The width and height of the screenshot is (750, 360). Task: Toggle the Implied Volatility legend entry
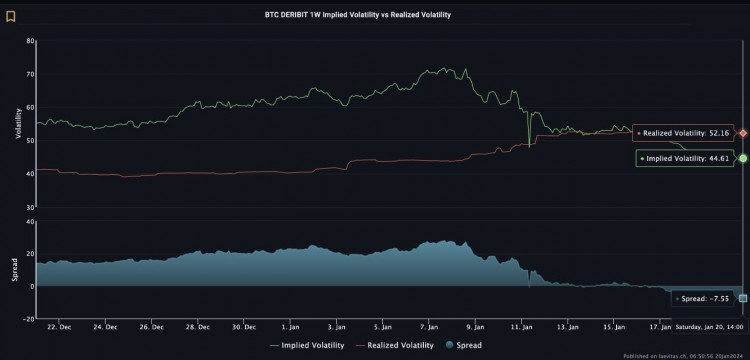pos(307,345)
